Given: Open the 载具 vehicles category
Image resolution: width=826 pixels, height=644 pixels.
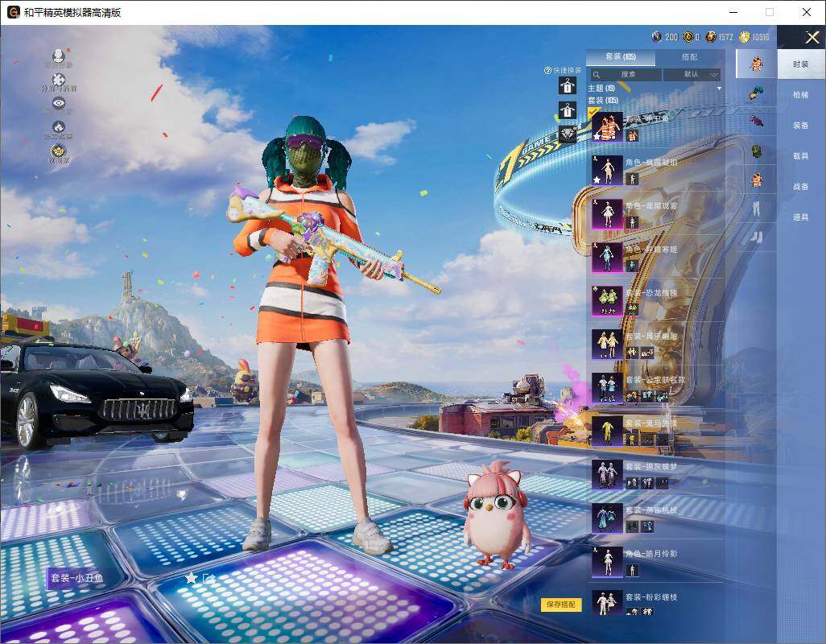Looking at the screenshot, I should coord(801,156).
